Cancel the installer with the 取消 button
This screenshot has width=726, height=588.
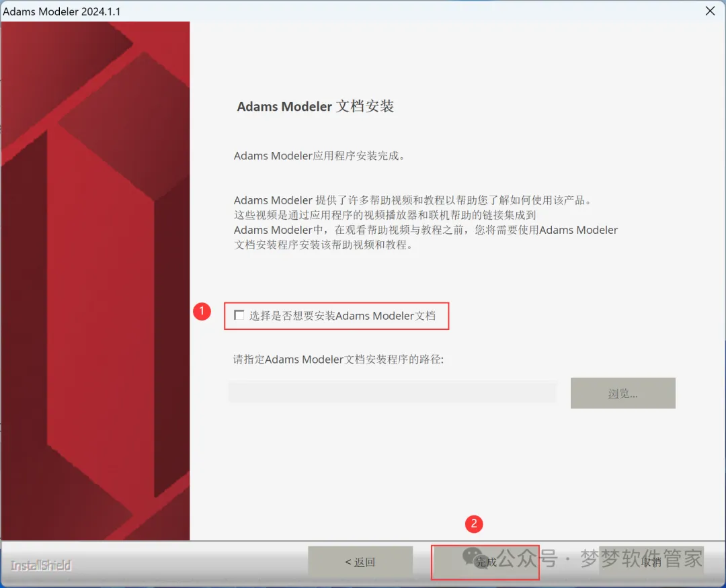point(651,562)
